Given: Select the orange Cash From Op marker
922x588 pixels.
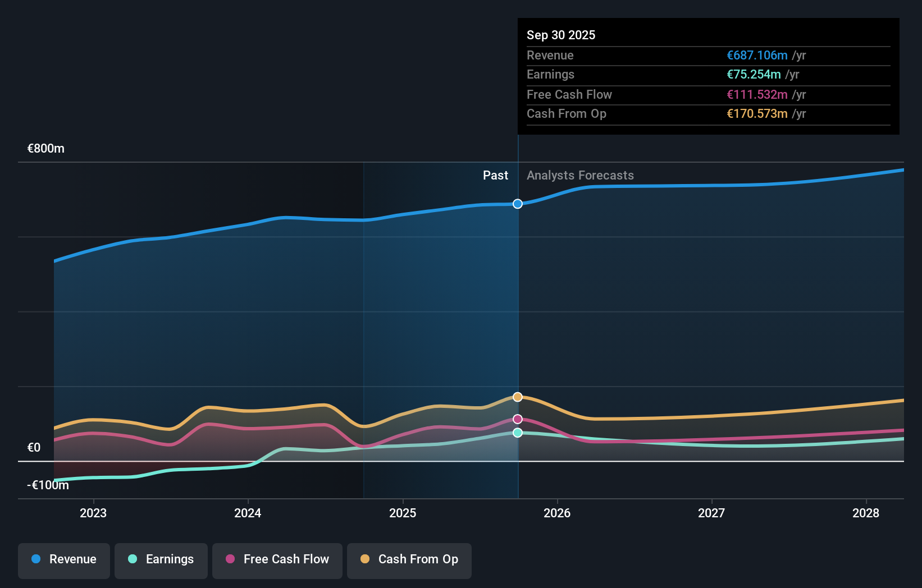Looking at the screenshot, I should point(517,396).
